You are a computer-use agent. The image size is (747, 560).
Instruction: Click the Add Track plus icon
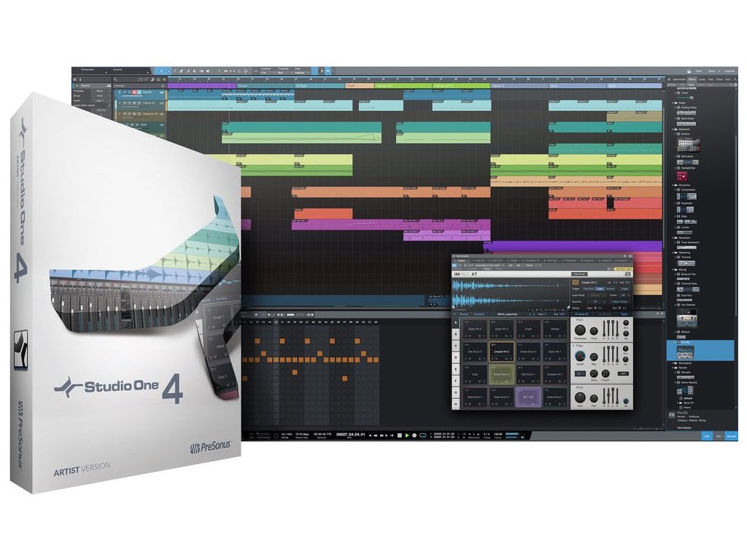point(164,79)
